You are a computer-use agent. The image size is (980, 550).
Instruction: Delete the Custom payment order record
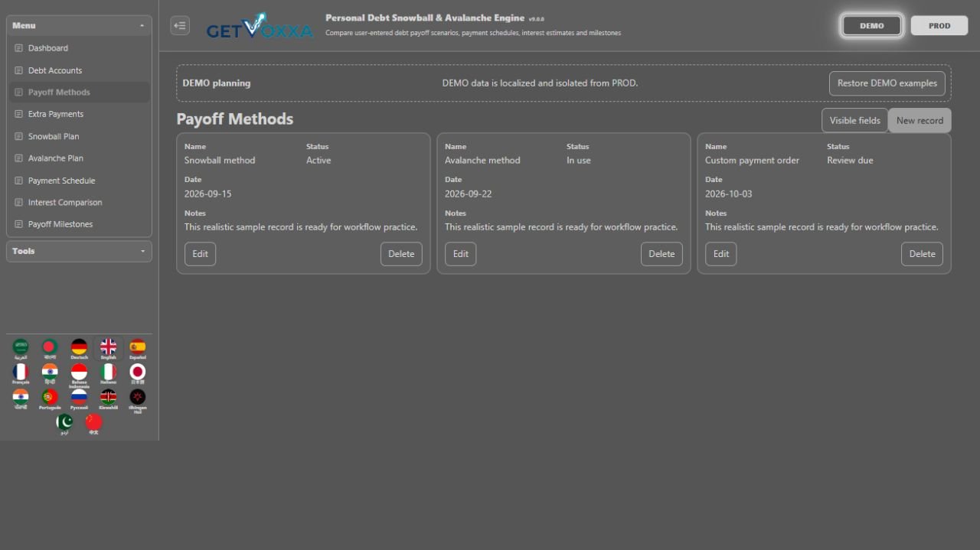coord(922,254)
